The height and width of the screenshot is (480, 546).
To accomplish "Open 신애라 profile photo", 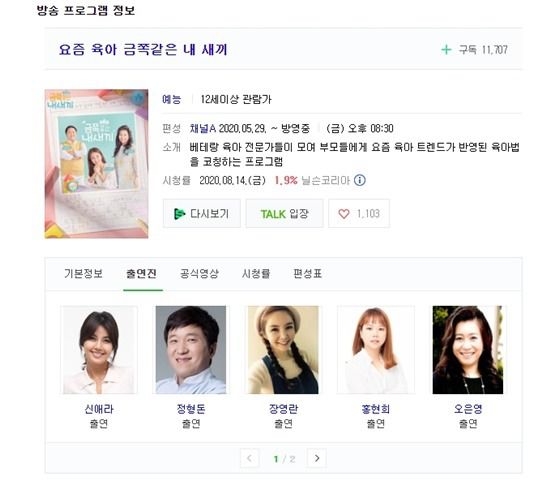I will click(99, 350).
